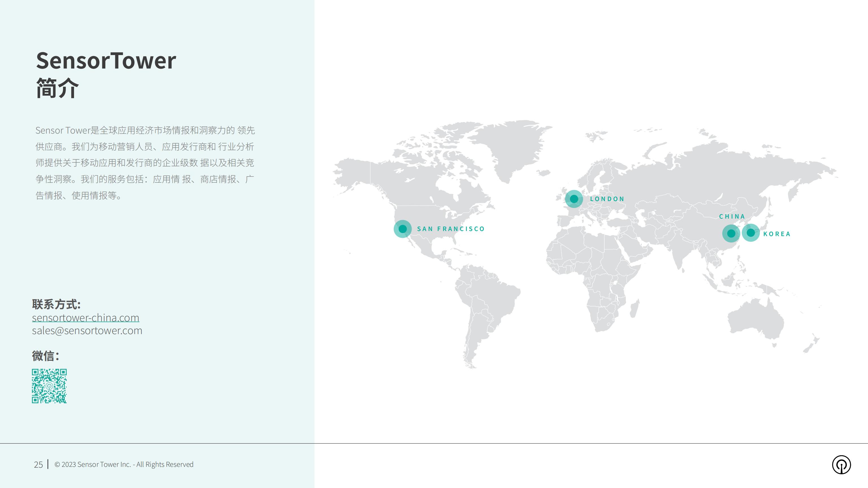Click the paragraph starting Sensor Tower是全球应用
This screenshot has width=868, height=488.
(x=145, y=163)
